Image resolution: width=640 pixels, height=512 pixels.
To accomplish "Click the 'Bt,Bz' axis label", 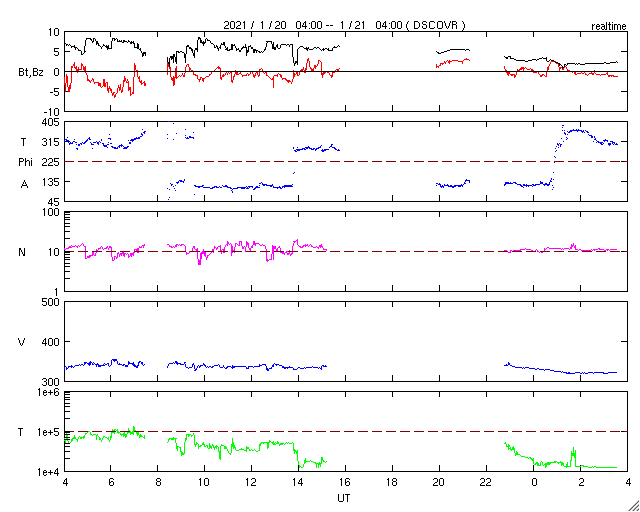I will point(29,74).
